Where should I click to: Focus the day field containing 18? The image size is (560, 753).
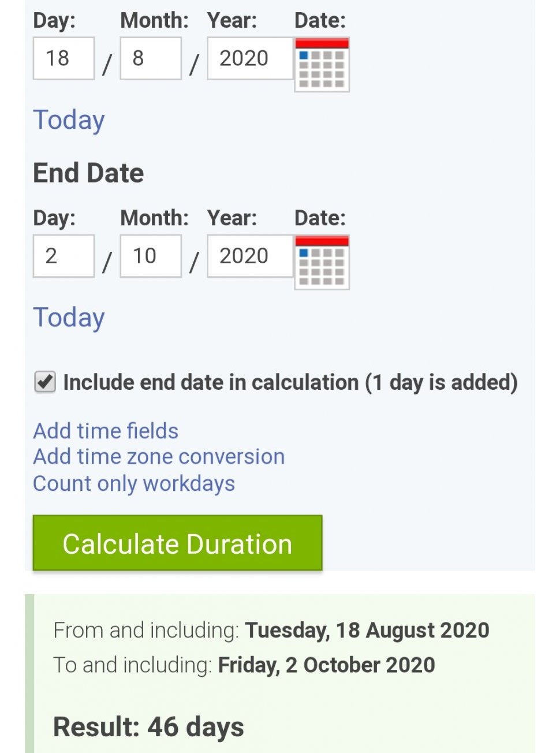64,58
